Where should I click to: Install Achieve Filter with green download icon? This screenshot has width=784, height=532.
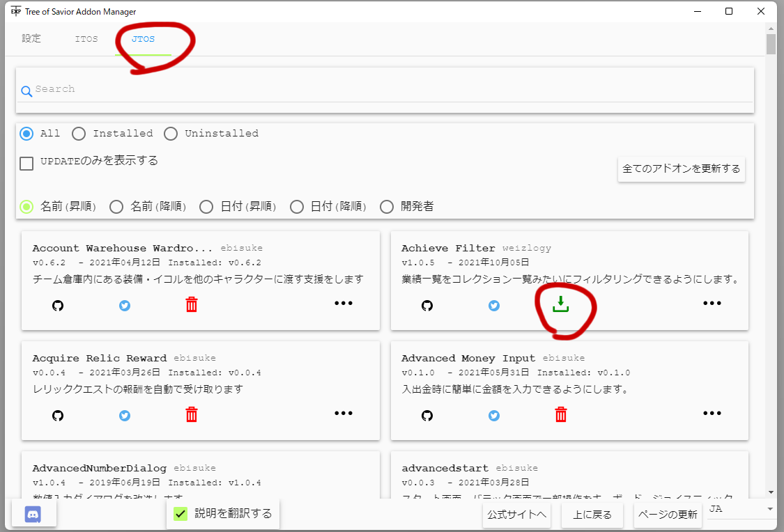[x=560, y=304]
